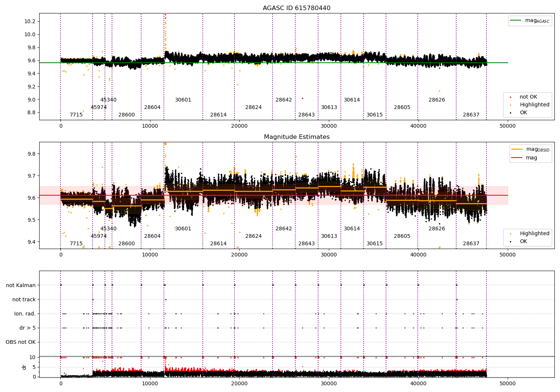Click OBSID label 30614 in Magnitude Estimates plot
Image resolution: width=560 pixels, height=392 pixels.
pyautogui.click(x=352, y=229)
